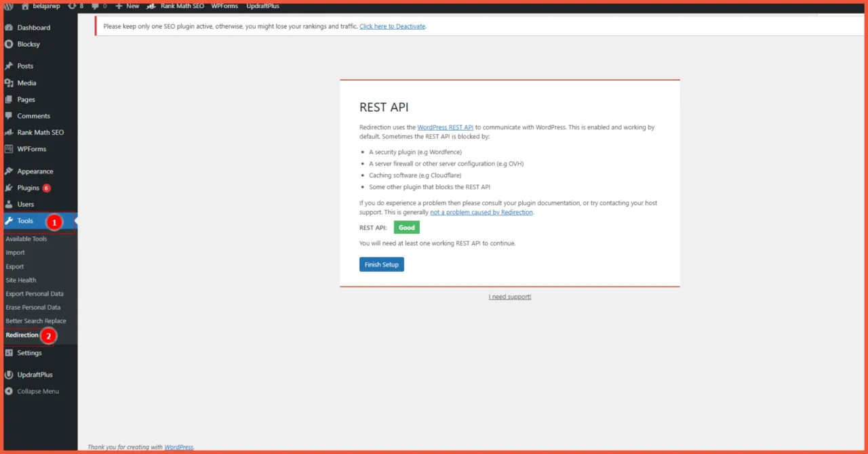Open pending comments via the speech bubble icon

click(96, 6)
